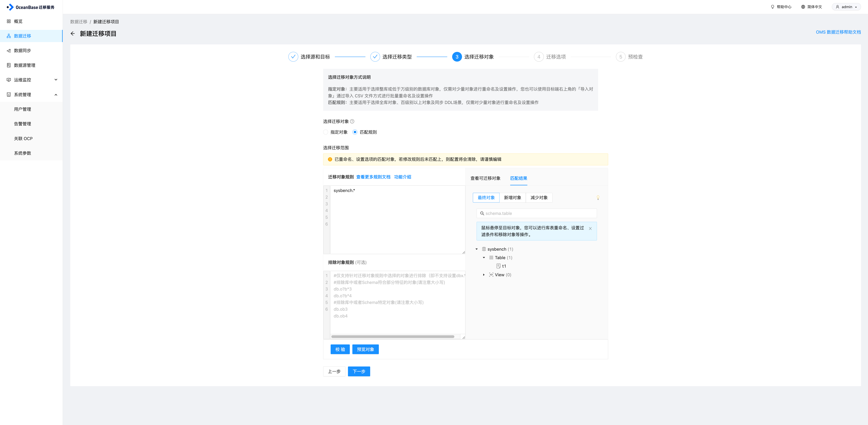The width and height of the screenshot is (868, 425).
Task: Select the 匹配规则 radio option
Action: point(355,132)
